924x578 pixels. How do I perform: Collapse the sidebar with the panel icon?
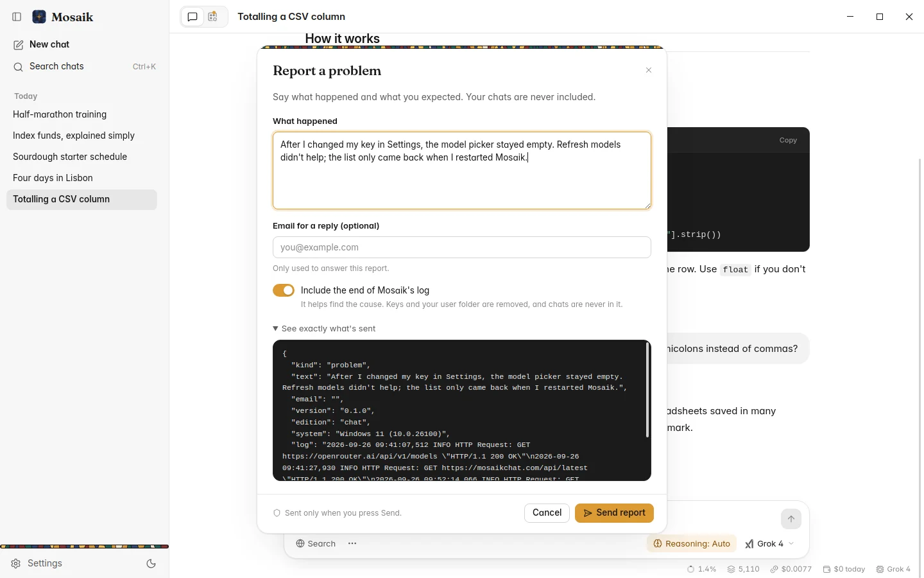tap(17, 17)
